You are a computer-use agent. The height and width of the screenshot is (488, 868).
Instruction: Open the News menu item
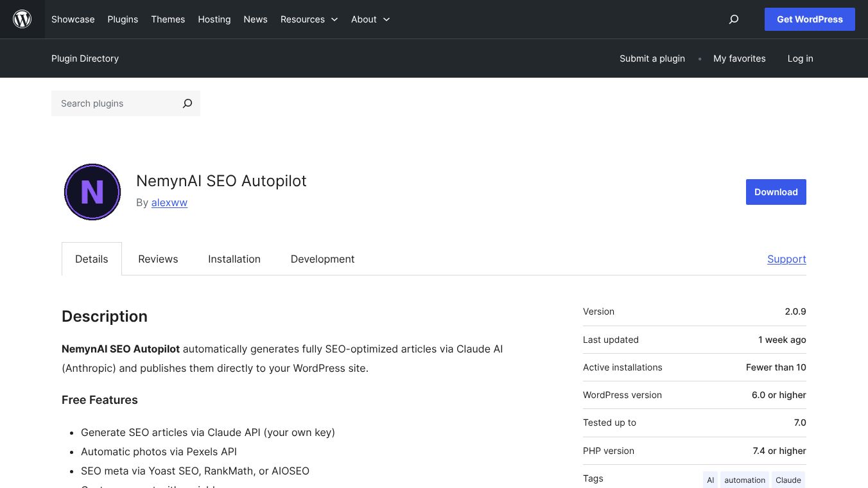coord(256,19)
